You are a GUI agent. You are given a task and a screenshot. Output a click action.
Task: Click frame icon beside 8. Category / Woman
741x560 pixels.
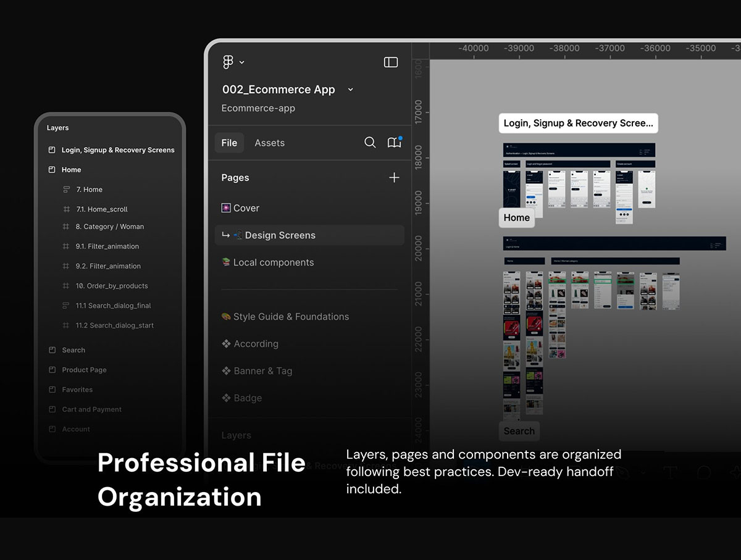tap(66, 227)
